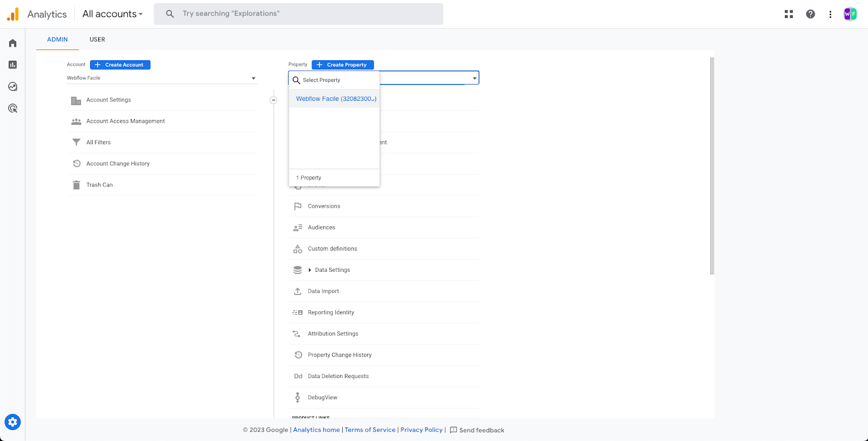Open the Explore icon in the sidebar

[x=12, y=86]
